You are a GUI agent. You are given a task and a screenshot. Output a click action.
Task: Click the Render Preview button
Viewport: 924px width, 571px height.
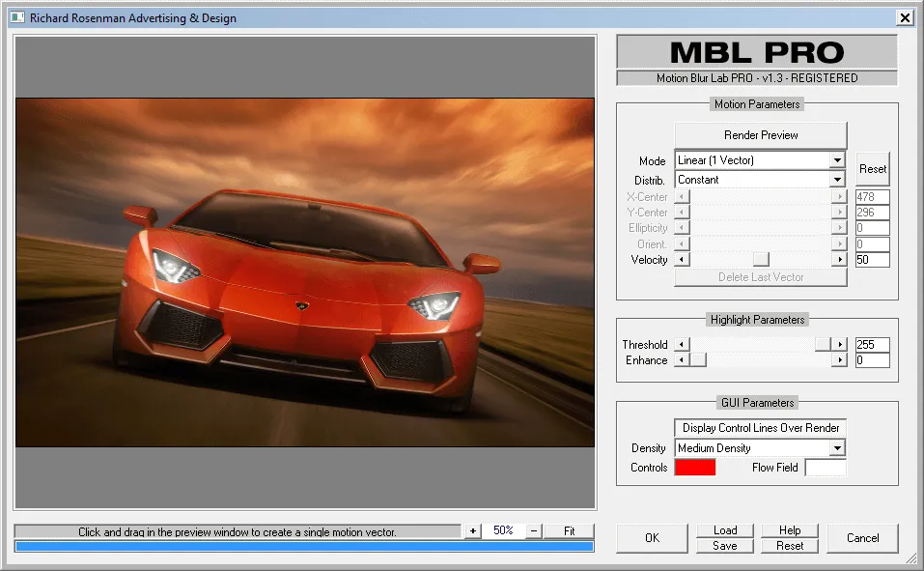[759, 134]
